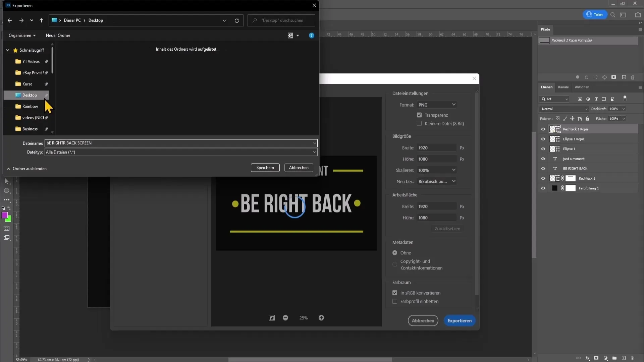This screenshot has width=644, height=362.
Task: Click Abbrechen button to cancel export
Action: [x=422, y=320]
